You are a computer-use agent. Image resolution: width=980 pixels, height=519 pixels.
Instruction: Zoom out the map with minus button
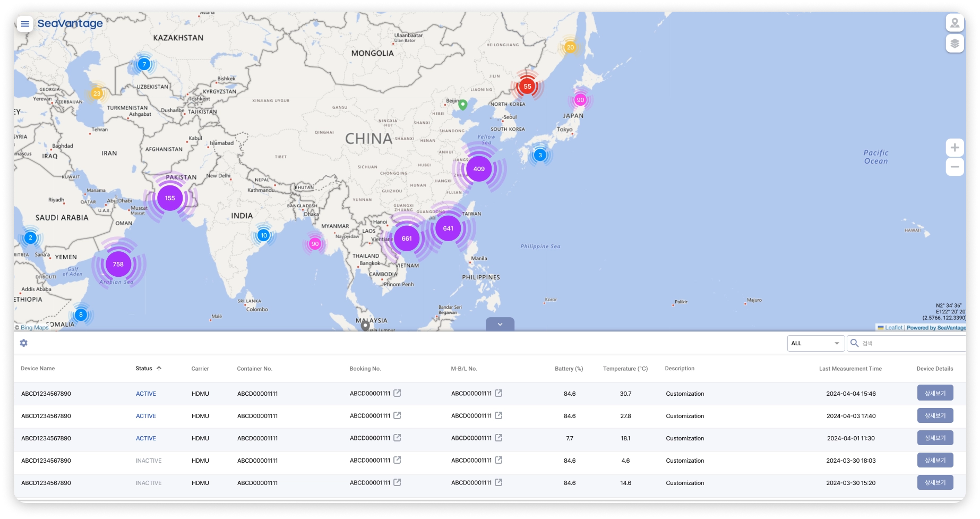[x=955, y=167]
